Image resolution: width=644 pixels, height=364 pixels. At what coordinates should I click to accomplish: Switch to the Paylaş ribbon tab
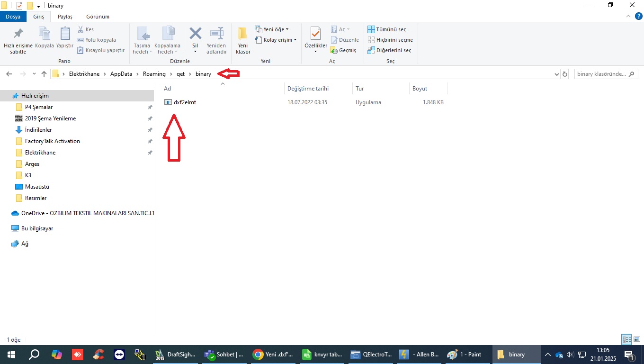pyautogui.click(x=65, y=17)
